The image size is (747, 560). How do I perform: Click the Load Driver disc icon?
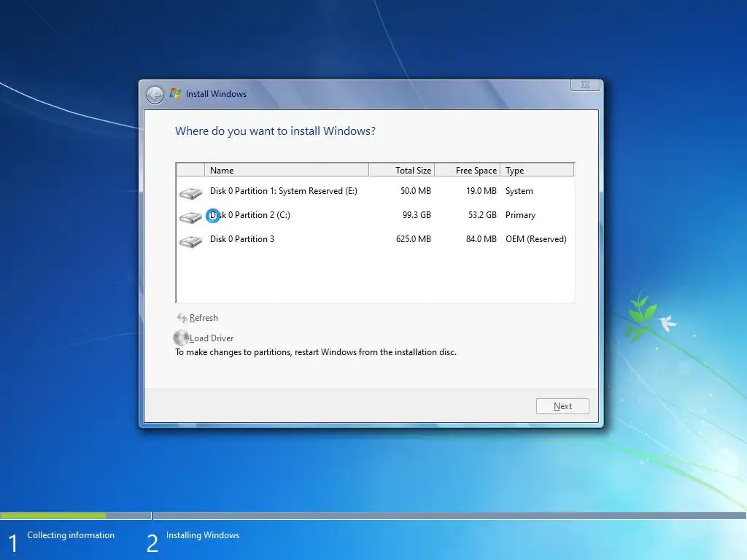tap(181, 338)
